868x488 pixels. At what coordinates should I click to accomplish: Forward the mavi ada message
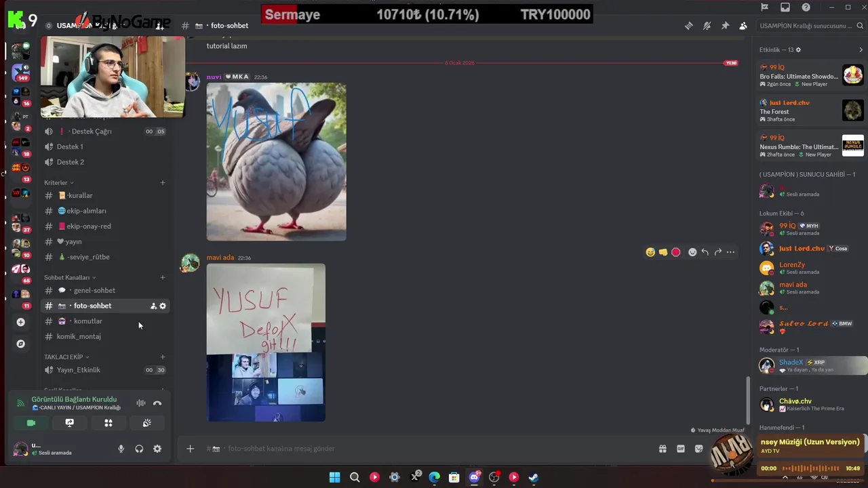[x=718, y=252]
